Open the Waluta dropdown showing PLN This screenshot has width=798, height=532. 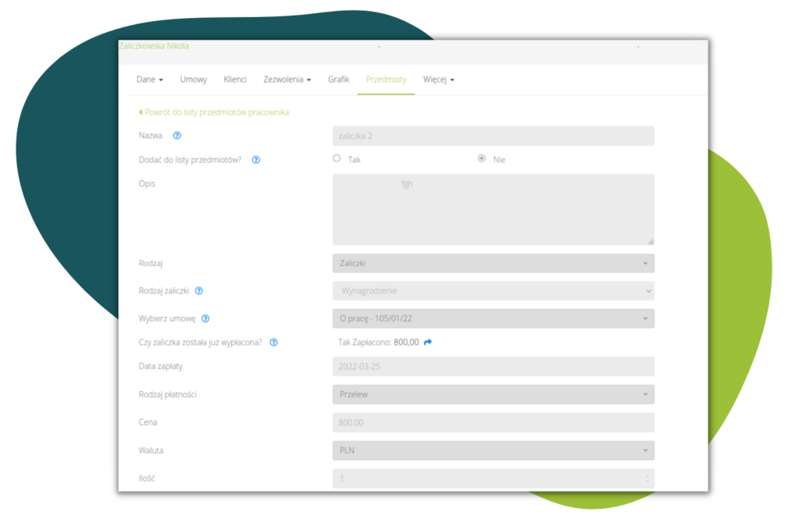493,450
